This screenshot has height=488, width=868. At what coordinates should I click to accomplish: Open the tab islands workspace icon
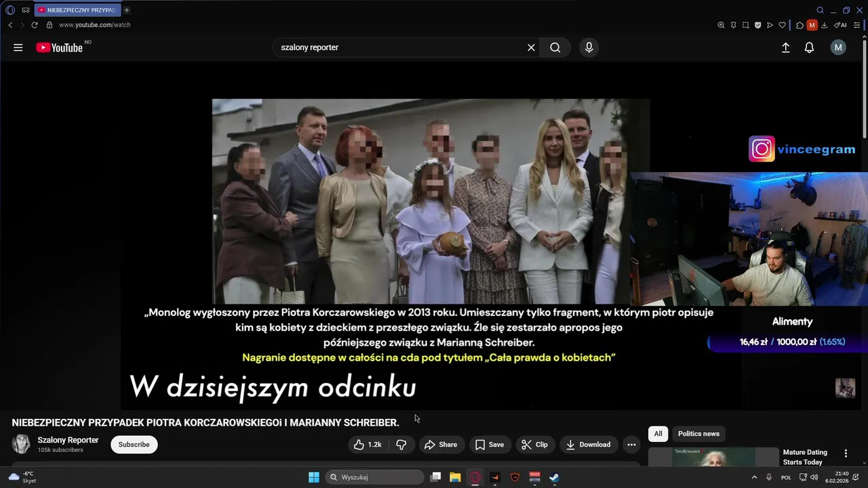pyautogui.click(x=26, y=10)
